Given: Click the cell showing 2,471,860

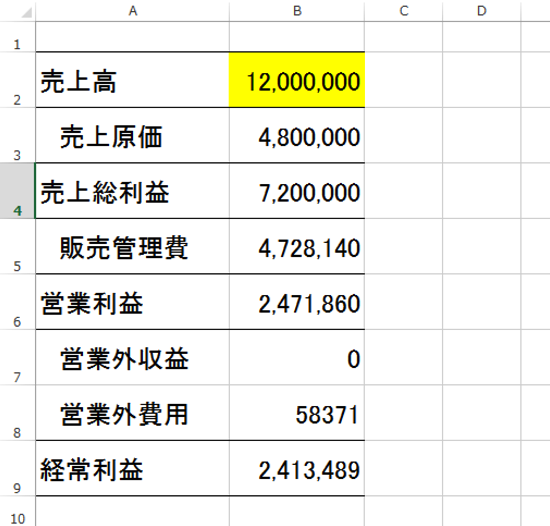Looking at the screenshot, I should pos(297,302).
